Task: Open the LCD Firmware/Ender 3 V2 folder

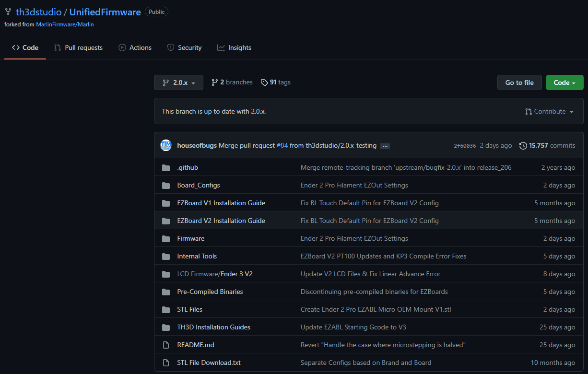Action: point(215,274)
